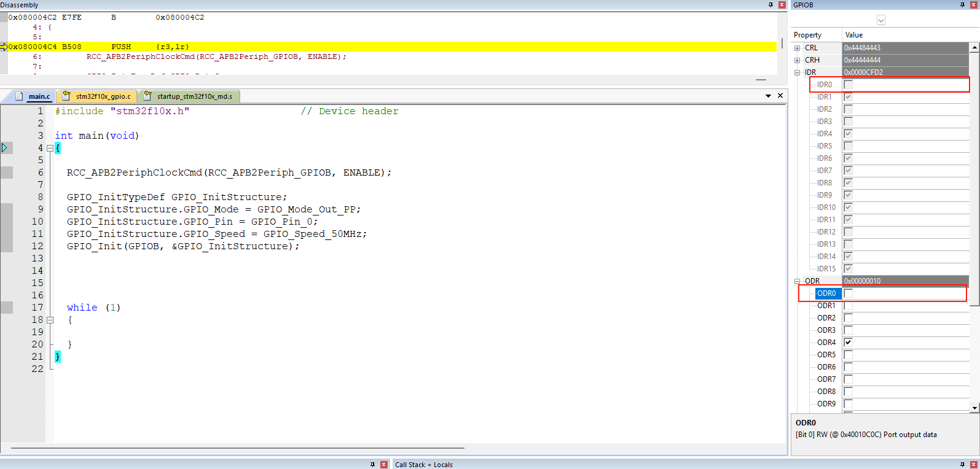
Task: Click the stm32f10x_gpio.c tab lock icon
Action: [66, 96]
